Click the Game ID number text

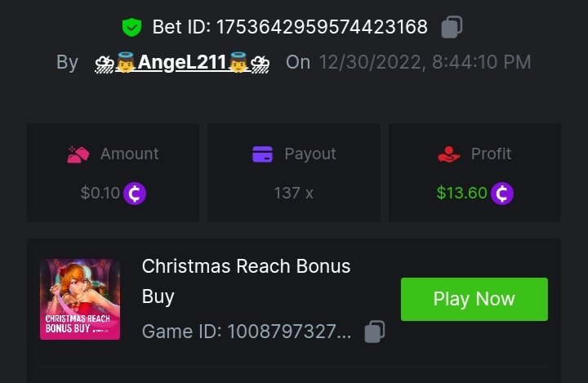289,332
